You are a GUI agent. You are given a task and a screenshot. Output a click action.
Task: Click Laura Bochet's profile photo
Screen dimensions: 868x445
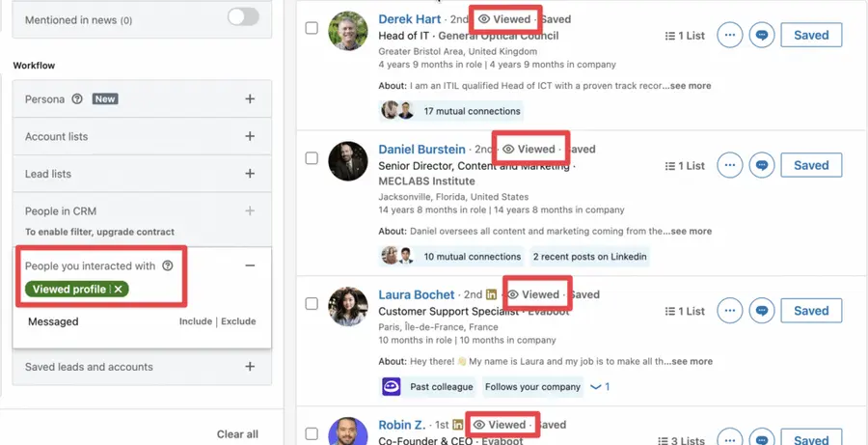point(347,306)
